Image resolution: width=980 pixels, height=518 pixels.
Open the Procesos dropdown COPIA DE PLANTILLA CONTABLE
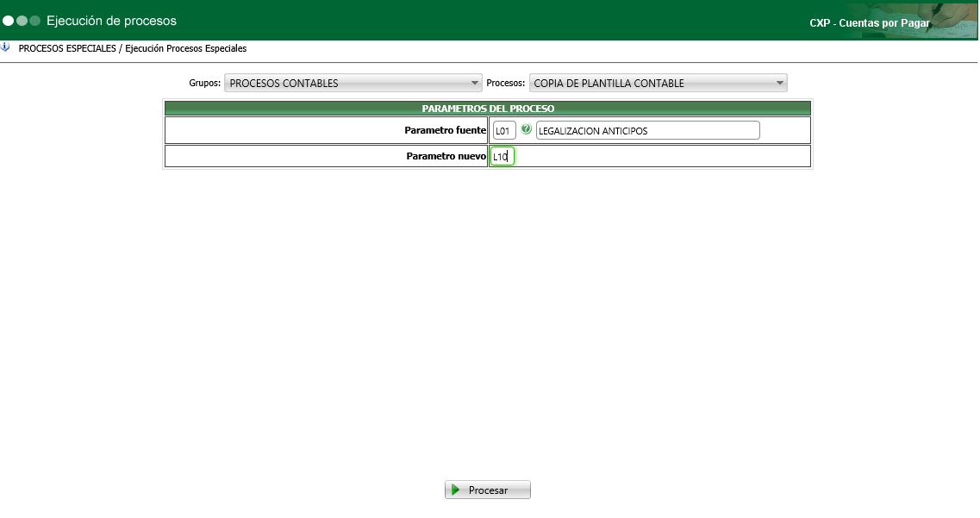point(659,83)
